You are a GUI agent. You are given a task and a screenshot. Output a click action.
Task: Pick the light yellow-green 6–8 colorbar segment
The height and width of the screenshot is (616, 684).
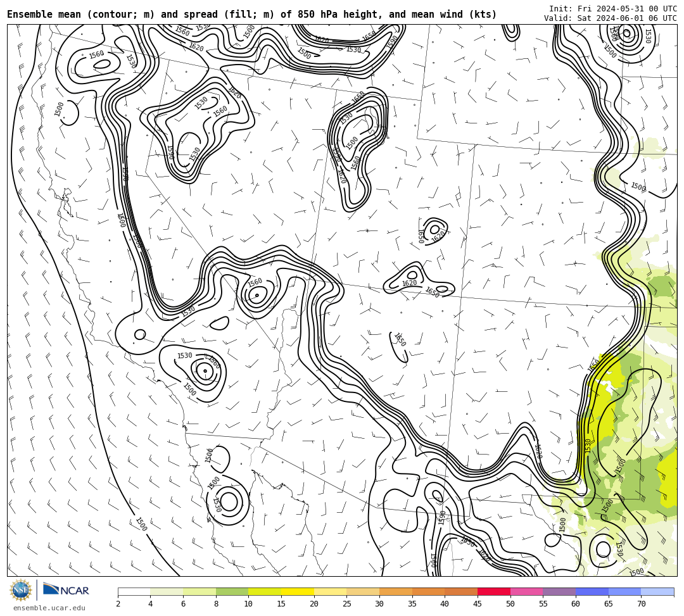tap(199, 591)
